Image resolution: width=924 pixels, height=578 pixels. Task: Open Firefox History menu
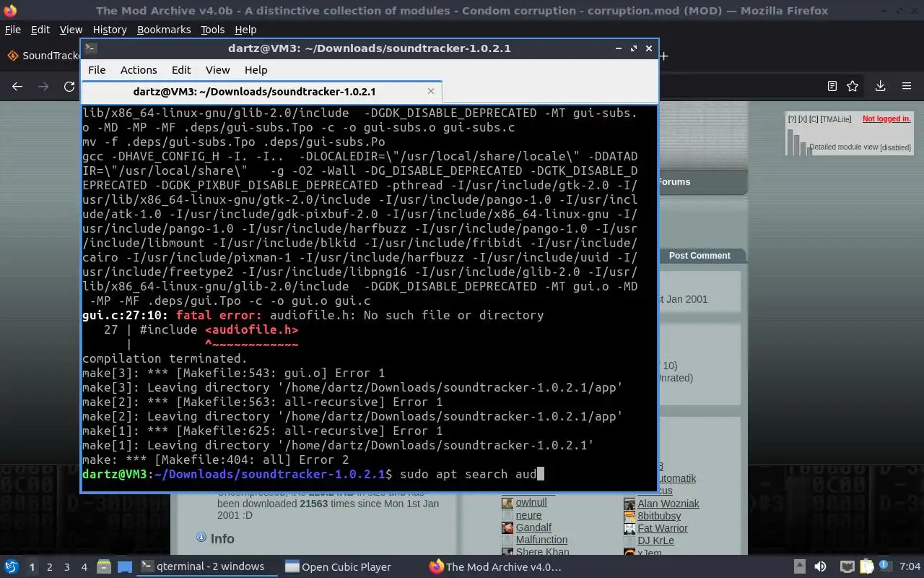coord(110,30)
